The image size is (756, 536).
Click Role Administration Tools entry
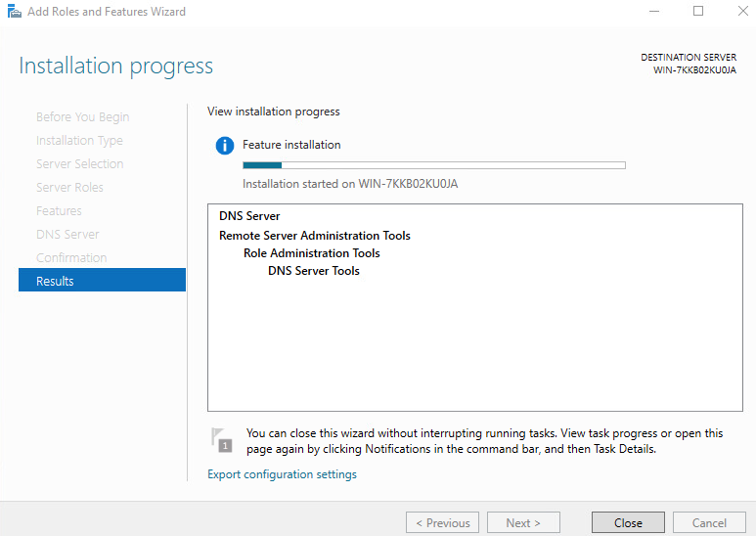[311, 253]
